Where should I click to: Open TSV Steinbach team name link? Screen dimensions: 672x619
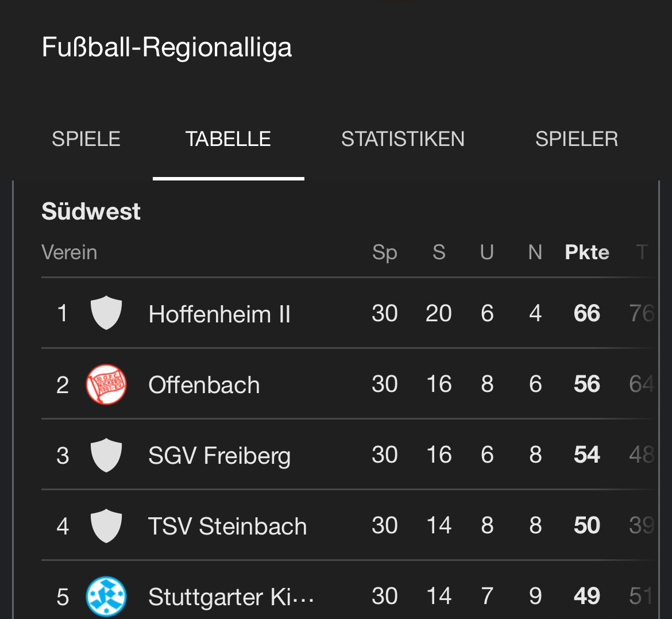(x=227, y=526)
